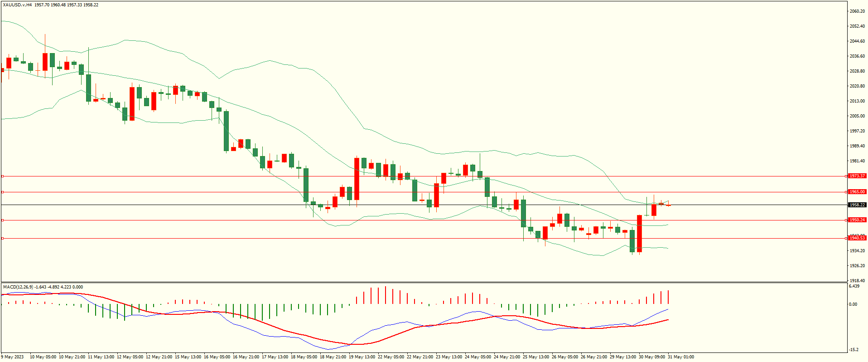868x362 pixels.
Task: Click the 17 May 13:00 time label
Action: [x=275, y=357]
